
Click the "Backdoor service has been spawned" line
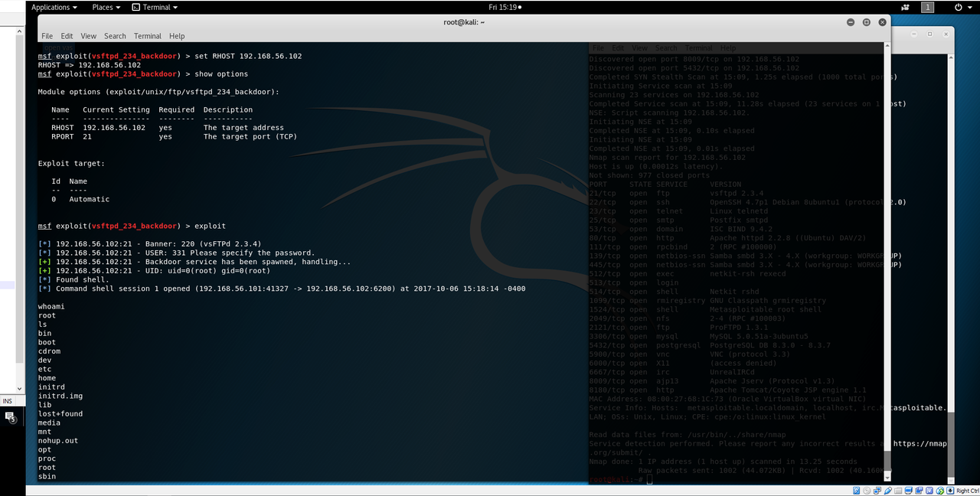click(x=194, y=262)
